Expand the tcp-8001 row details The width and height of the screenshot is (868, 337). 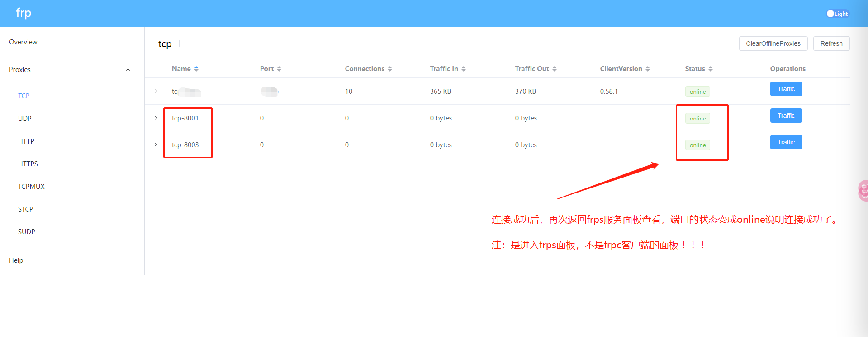156,118
